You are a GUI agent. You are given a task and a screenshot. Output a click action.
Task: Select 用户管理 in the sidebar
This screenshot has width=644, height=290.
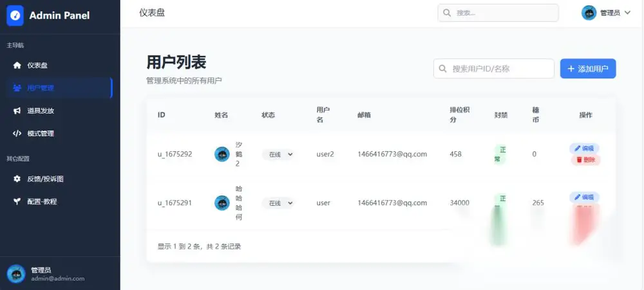click(59, 88)
